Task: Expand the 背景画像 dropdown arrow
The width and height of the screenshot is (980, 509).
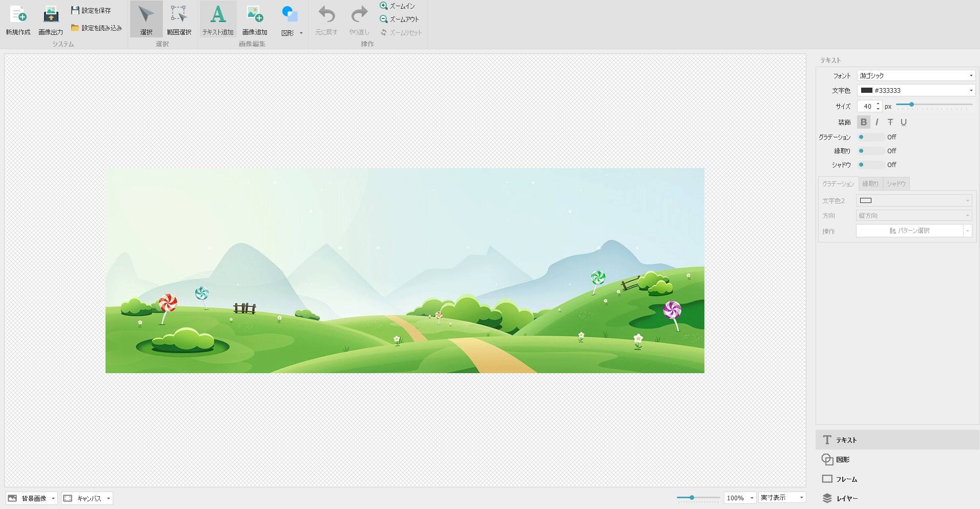Action: (53, 498)
